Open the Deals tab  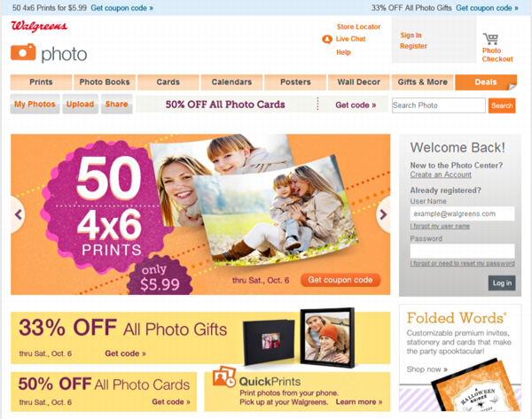[x=486, y=82]
